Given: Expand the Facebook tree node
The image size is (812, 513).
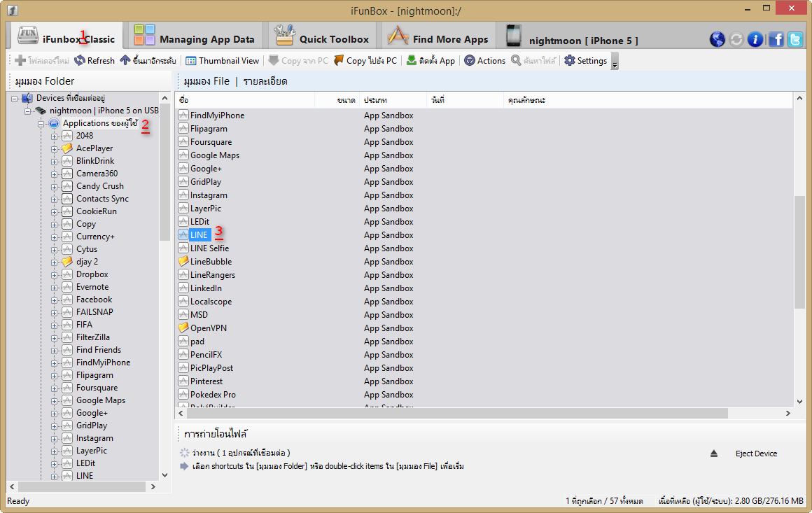Looking at the screenshot, I should pyautogui.click(x=54, y=300).
